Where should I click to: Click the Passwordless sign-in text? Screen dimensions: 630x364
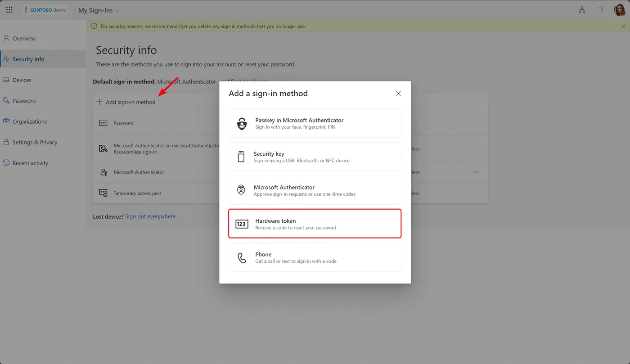coord(135,152)
